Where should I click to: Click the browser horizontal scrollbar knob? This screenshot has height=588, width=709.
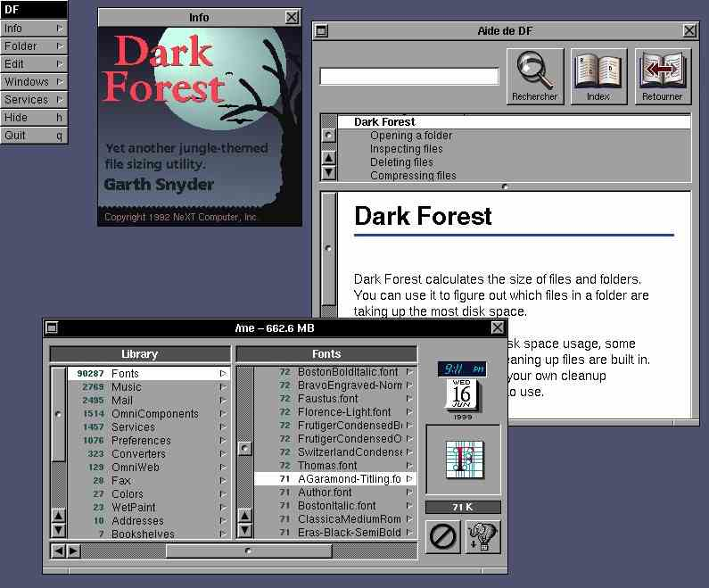249,551
